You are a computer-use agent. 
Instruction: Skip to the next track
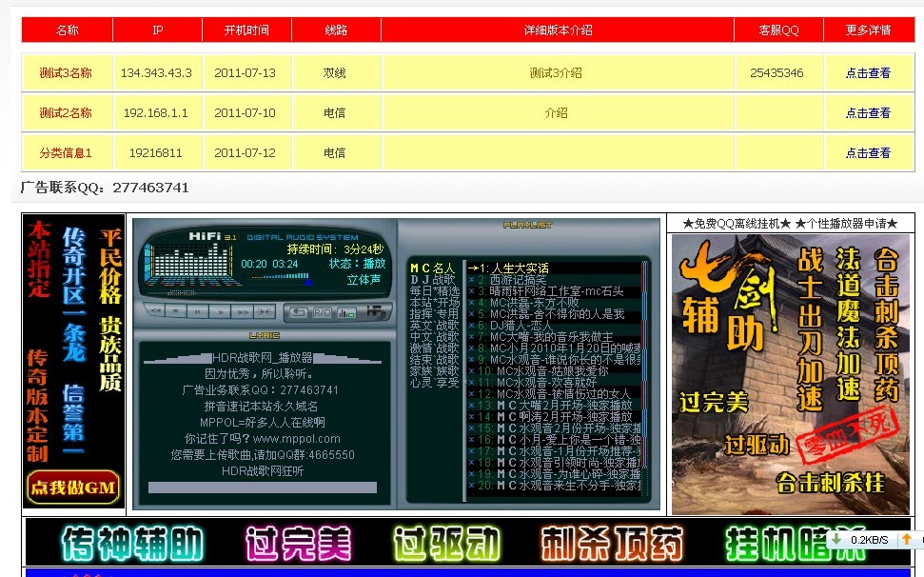241,312
